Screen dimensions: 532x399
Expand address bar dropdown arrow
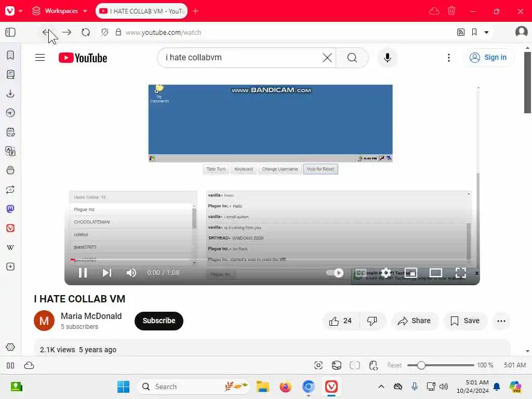coord(486,33)
